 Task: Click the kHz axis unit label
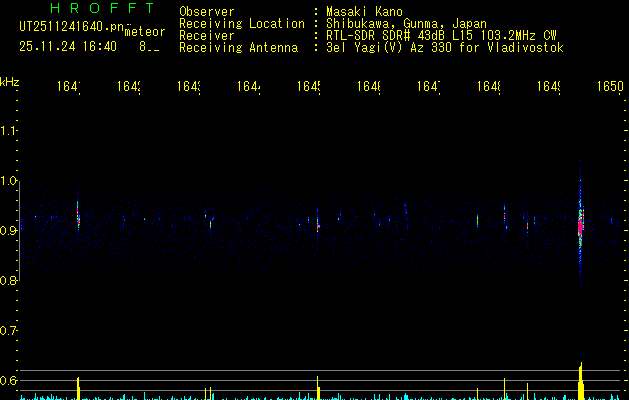10,82
